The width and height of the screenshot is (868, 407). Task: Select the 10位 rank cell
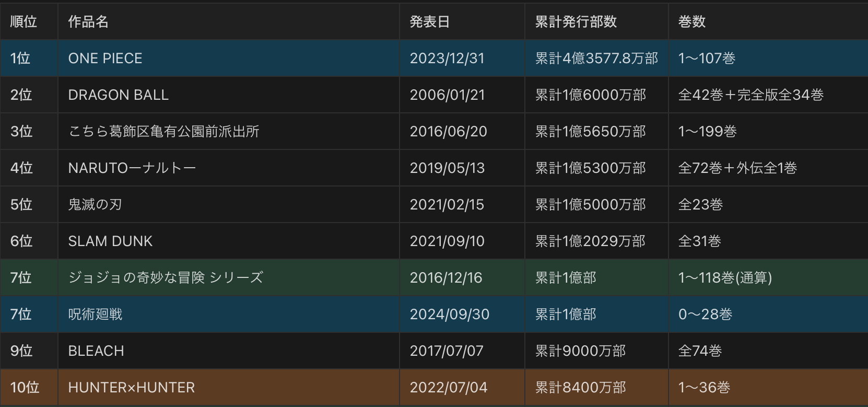pos(25,387)
